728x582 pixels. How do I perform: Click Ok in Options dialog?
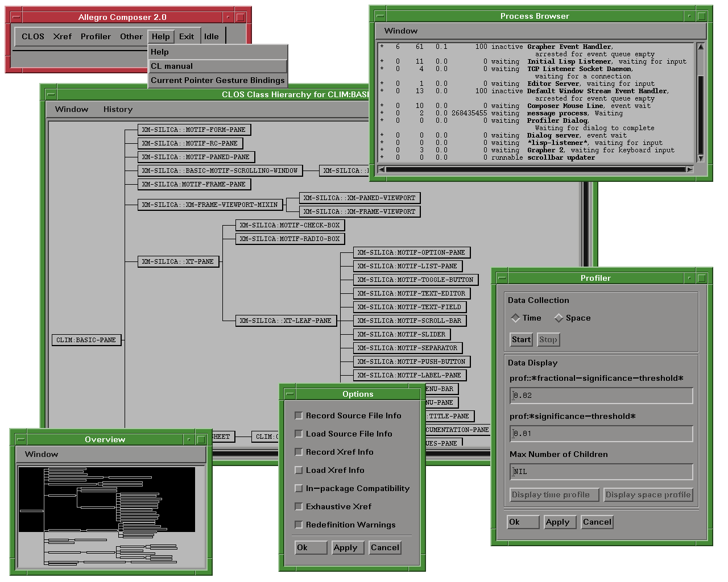(311, 547)
